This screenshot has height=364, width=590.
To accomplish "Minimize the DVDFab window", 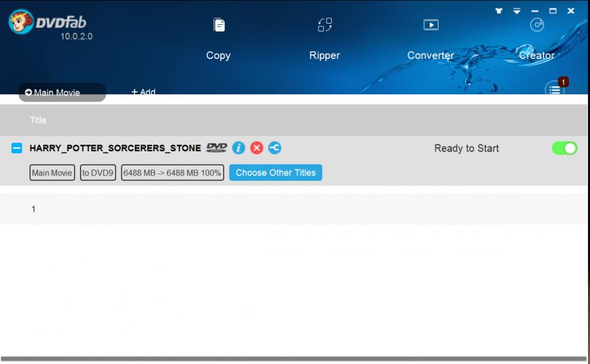I will point(535,11).
